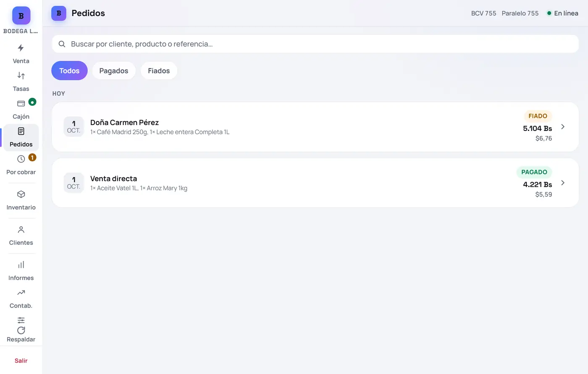Open Informes bar chart icon
588x374 pixels.
(x=21, y=265)
